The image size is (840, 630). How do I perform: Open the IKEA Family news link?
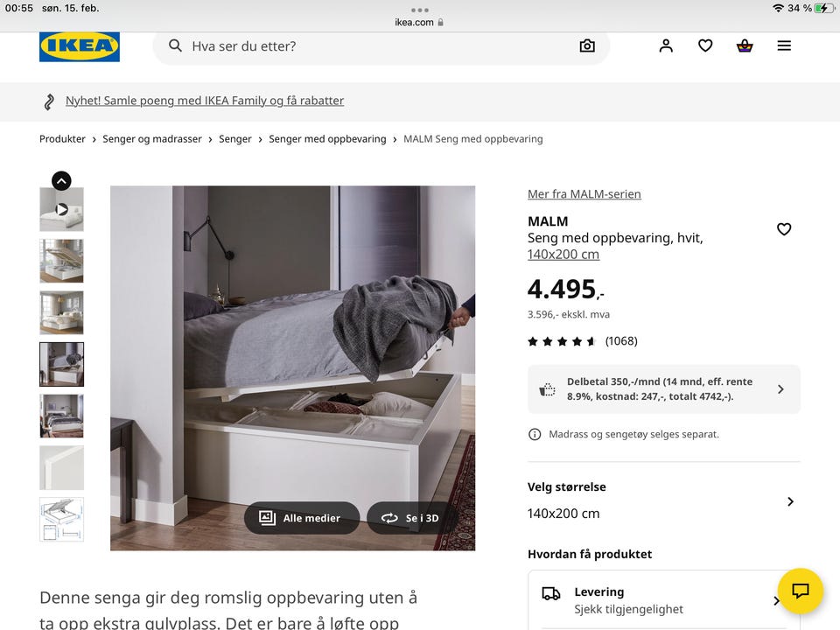tap(205, 101)
